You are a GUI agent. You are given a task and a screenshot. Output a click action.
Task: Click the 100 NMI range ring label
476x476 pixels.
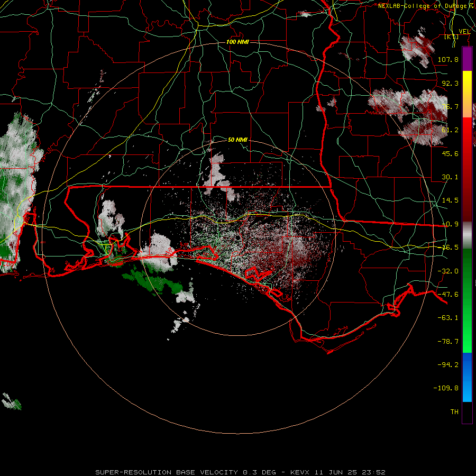(237, 42)
